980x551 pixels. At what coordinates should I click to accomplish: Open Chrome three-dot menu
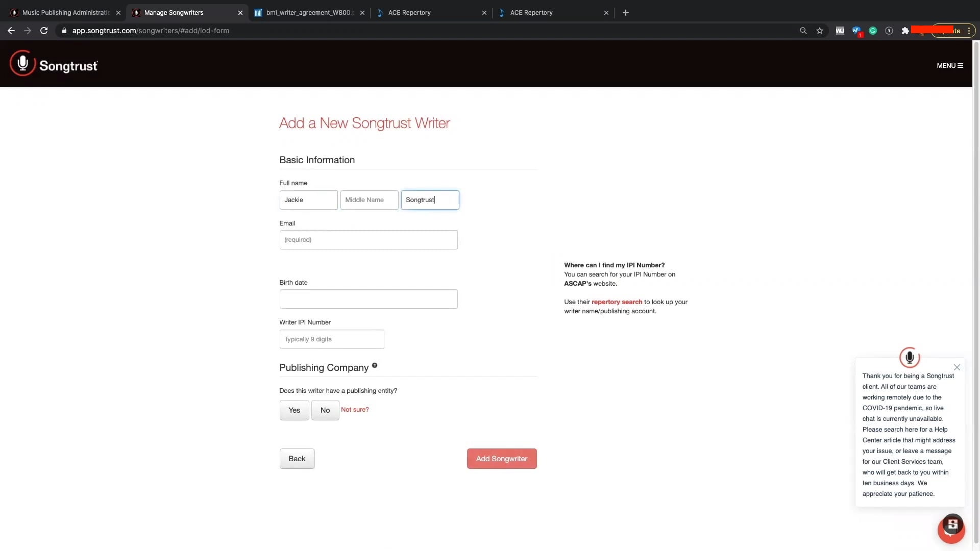969,31
